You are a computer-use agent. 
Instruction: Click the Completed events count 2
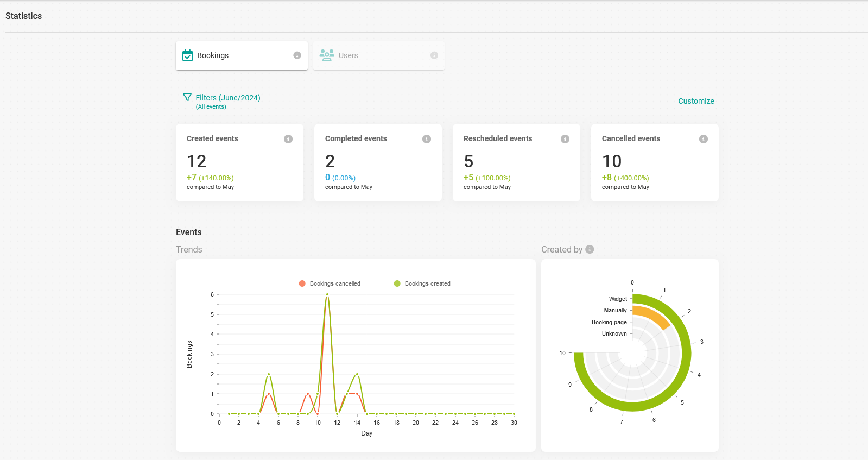pyautogui.click(x=330, y=161)
